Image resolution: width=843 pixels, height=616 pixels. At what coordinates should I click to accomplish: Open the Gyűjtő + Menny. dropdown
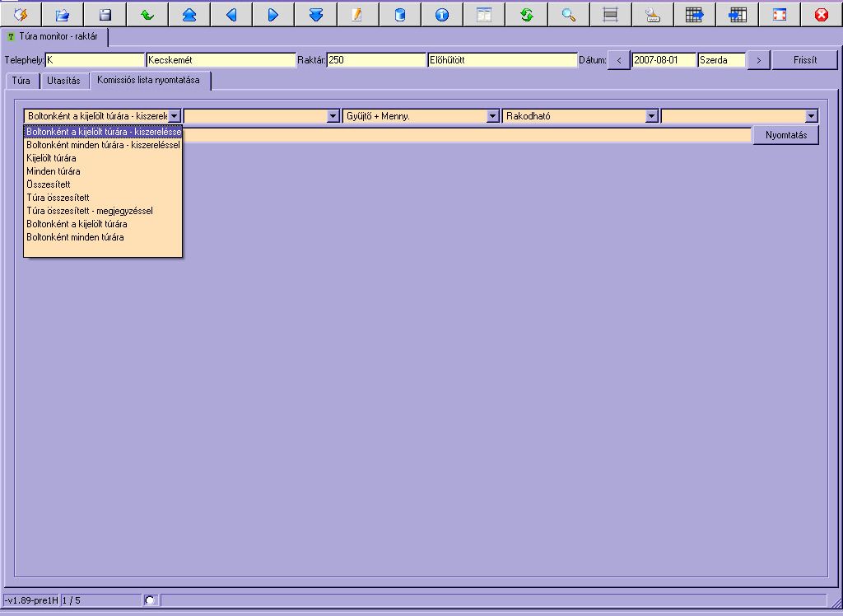pyautogui.click(x=421, y=116)
